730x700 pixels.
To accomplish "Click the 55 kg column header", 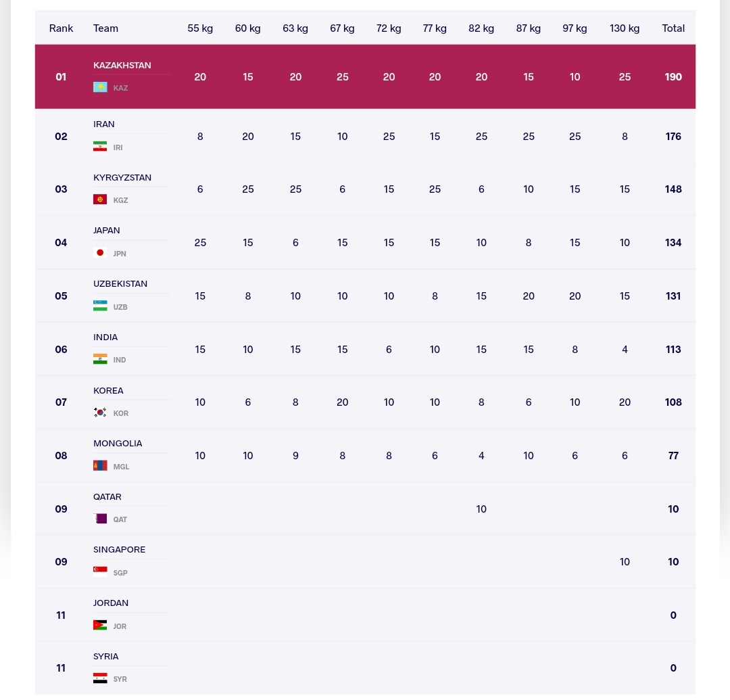I will 200,28.
